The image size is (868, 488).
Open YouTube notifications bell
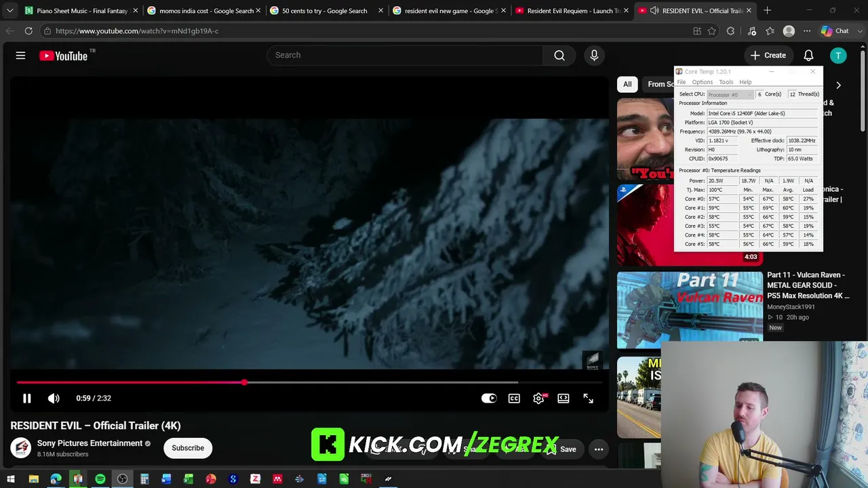(808, 56)
